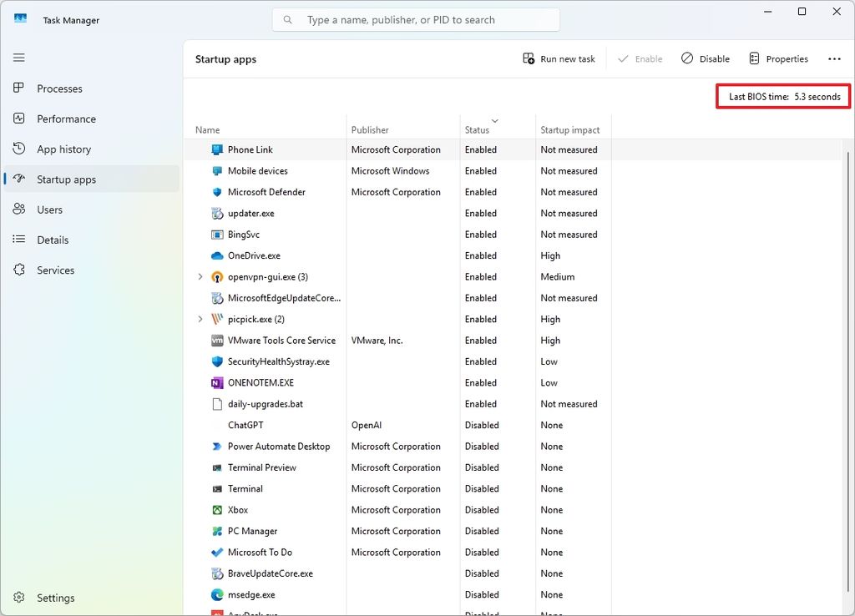This screenshot has width=855, height=616.
Task: Click the msedge.exe Edge icon
Action: tap(217, 595)
